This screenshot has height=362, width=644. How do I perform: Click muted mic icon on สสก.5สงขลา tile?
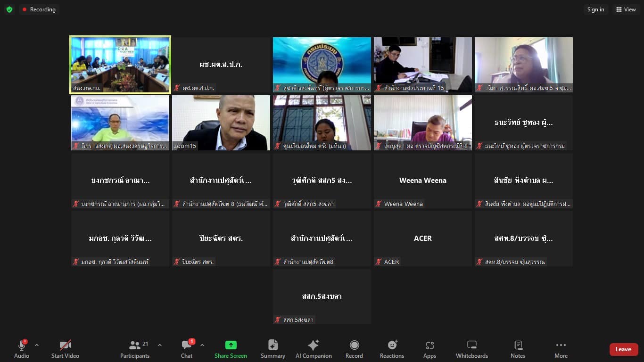tap(278, 320)
